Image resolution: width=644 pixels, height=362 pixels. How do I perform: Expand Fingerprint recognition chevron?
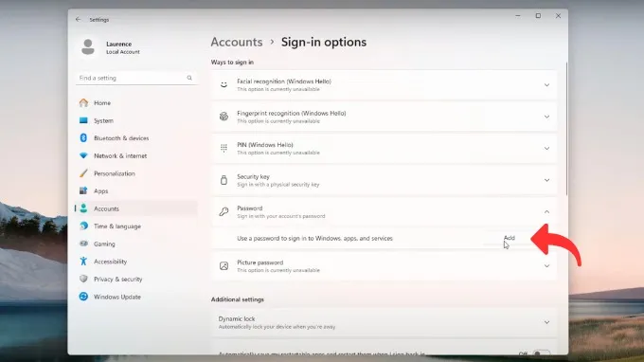(546, 117)
